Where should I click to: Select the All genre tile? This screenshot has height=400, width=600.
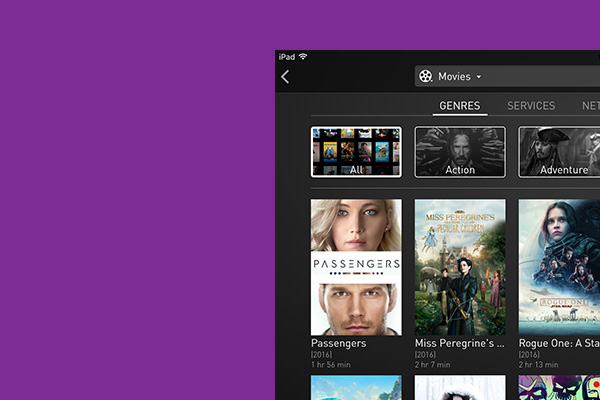[x=356, y=152]
